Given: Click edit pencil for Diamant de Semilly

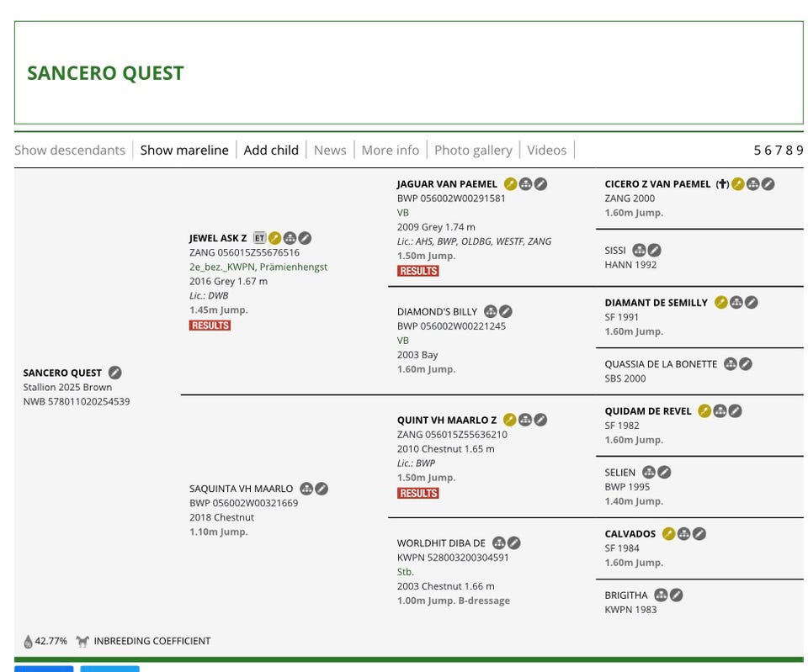Looking at the screenshot, I should [x=752, y=302].
